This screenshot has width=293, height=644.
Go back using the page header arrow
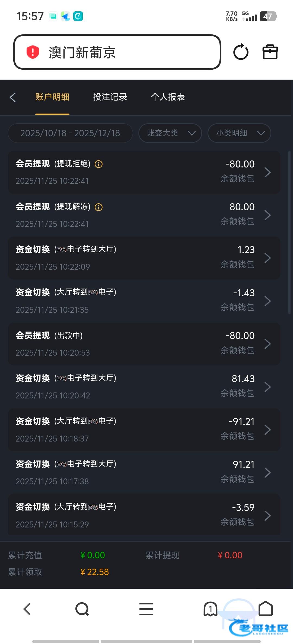tap(13, 97)
